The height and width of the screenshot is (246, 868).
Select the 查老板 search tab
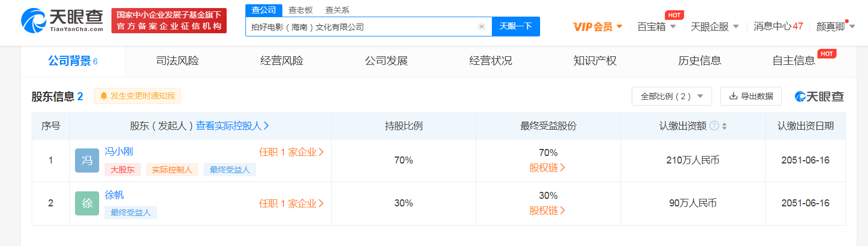click(300, 10)
